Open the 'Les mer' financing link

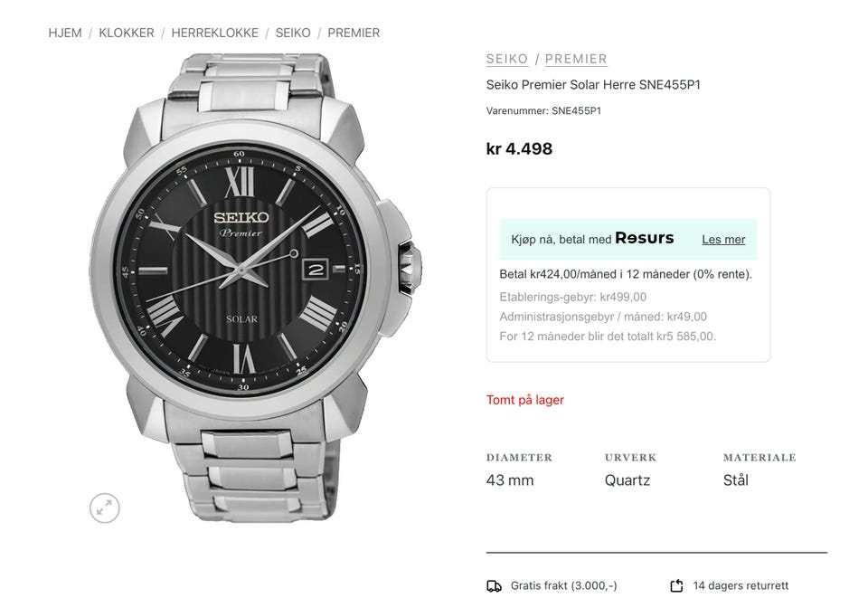[723, 240]
